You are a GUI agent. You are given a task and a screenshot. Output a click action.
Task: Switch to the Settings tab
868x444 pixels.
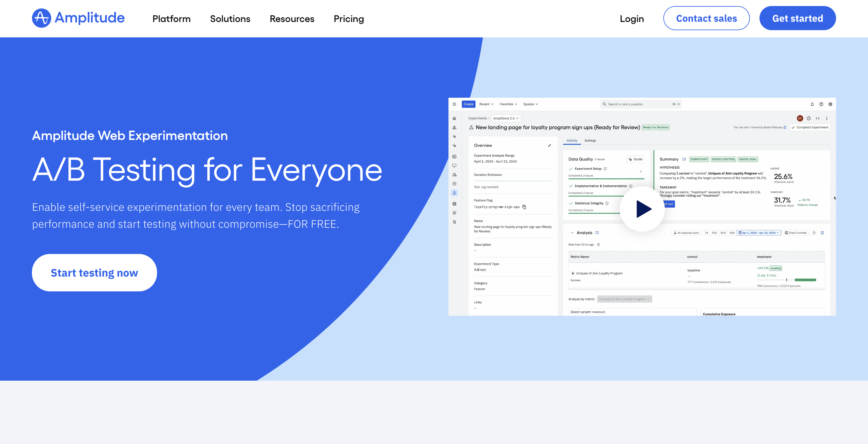(590, 141)
